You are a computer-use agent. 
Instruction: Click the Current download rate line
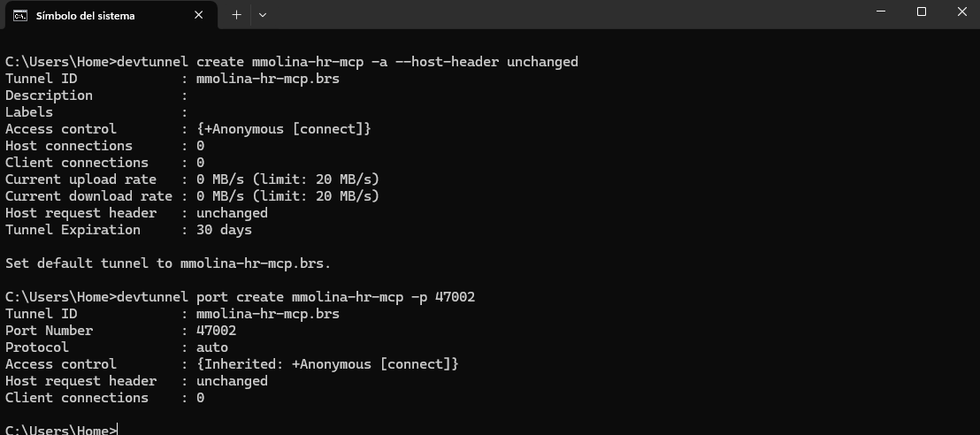point(192,196)
